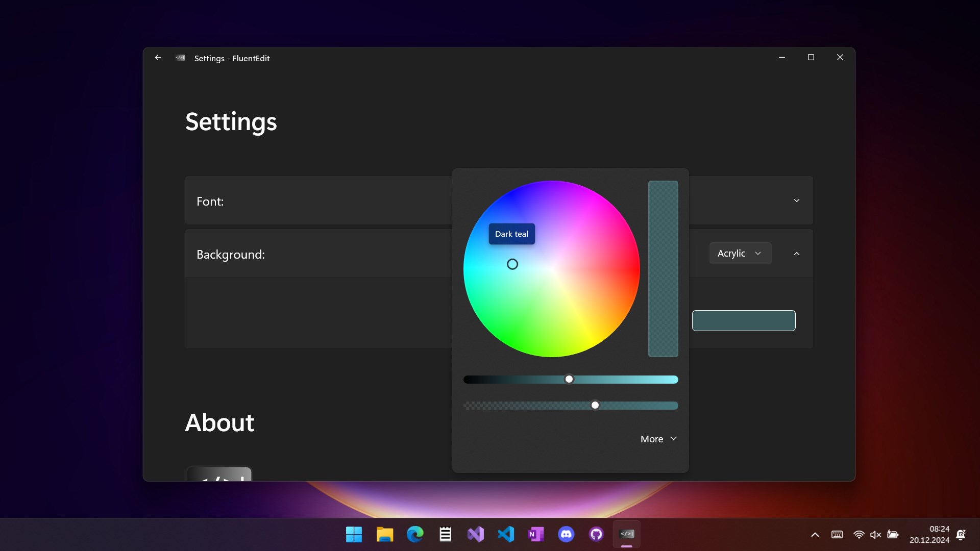The height and width of the screenshot is (551, 980).
Task: Expand More options in color picker
Action: coord(658,439)
